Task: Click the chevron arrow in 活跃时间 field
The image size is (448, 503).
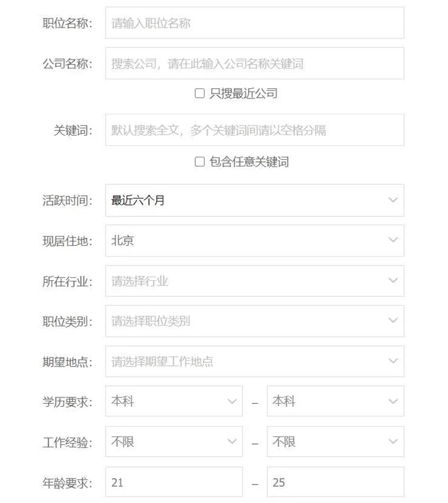Action: [x=393, y=200]
